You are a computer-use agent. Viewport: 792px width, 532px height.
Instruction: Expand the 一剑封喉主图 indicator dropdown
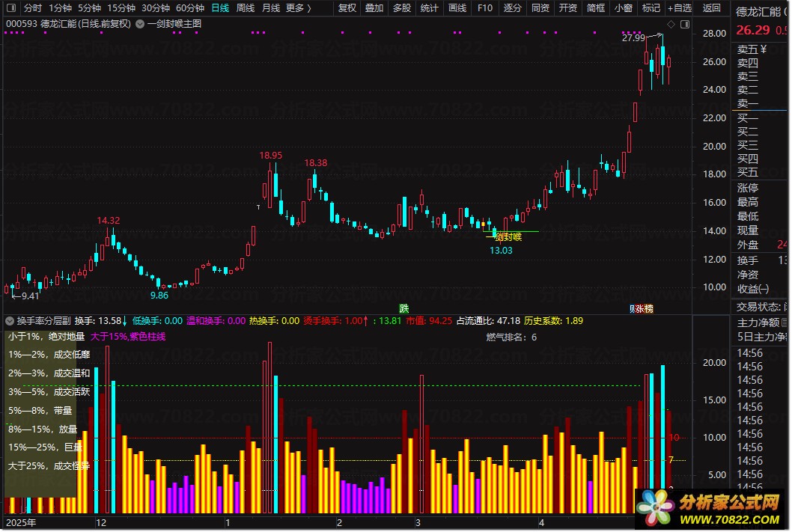click(x=140, y=24)
